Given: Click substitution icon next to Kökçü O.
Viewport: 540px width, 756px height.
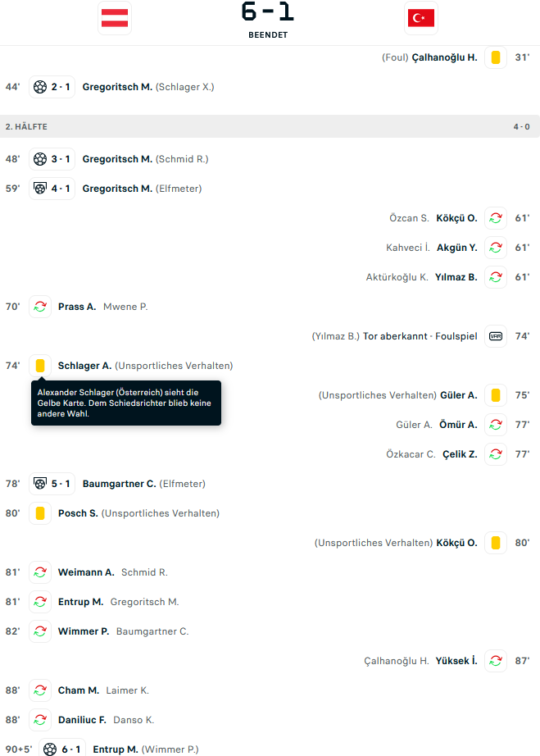Looking at the screenshot, I should tap(496, 218).
